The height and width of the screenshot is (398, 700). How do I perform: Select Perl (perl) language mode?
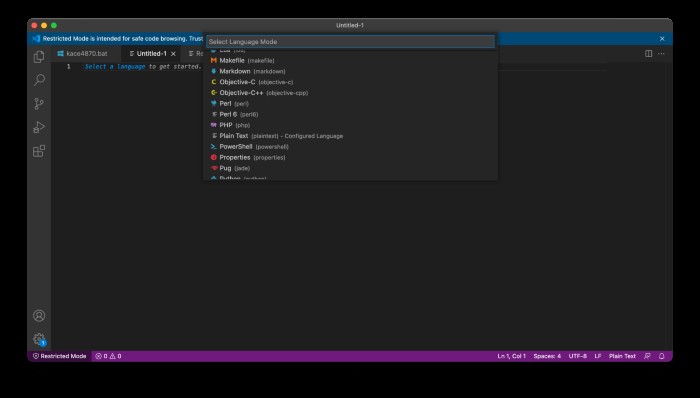pyautogui.click(x=350, y=104)
